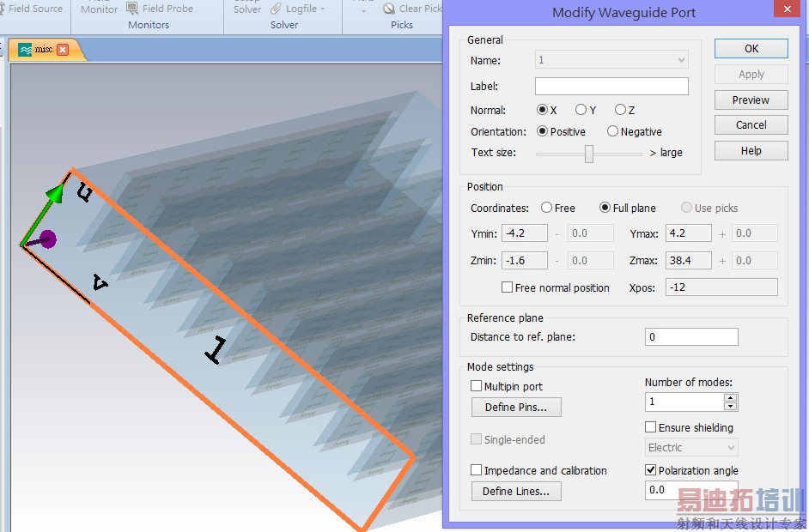The width and height of the screenshot is (809, 532).
Task: Click the Field Source ribbon icon
Action: coord(2,9)
